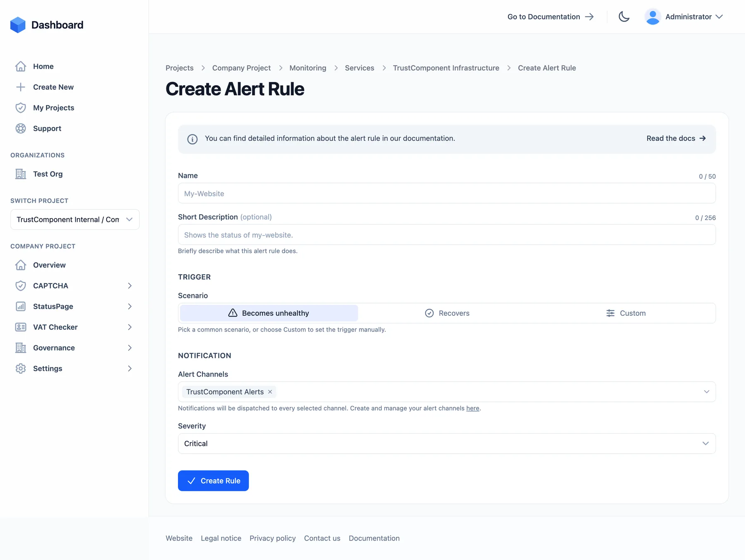The image size is (745, 560).
Task: Click the shield icon beside My Projects
Action: tap(21, 108)
